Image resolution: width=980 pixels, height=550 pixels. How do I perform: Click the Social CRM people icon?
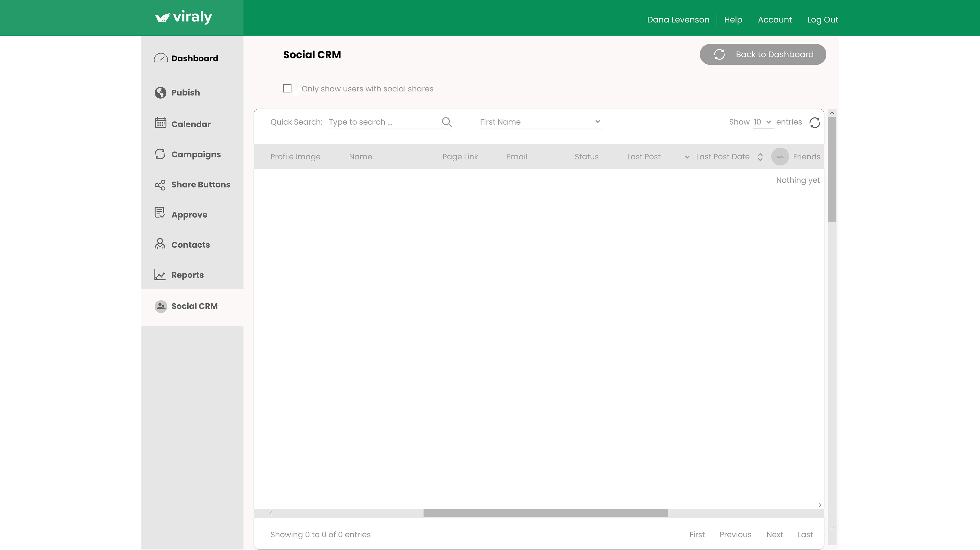pyautogui.click(x=161, y=306)
